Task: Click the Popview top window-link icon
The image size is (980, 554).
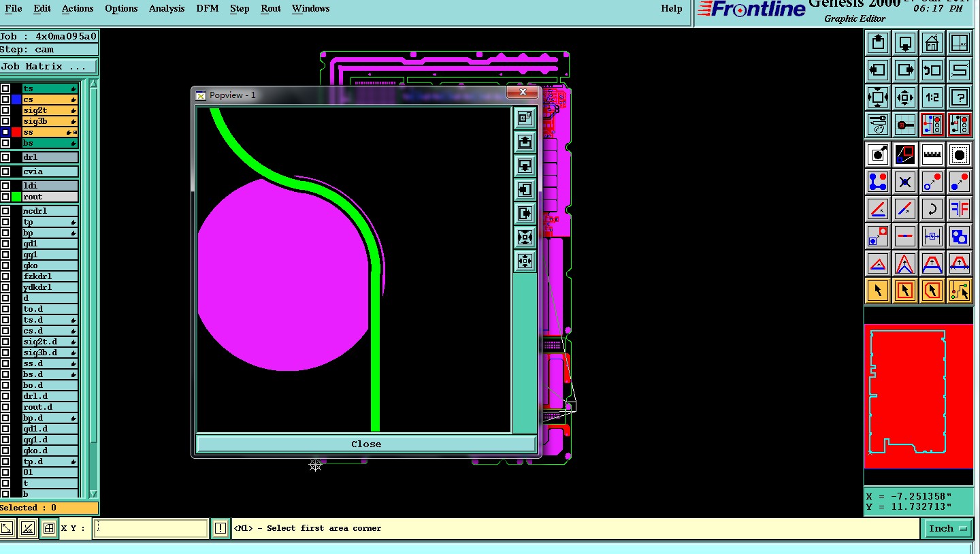Action: tap(525, 118)
